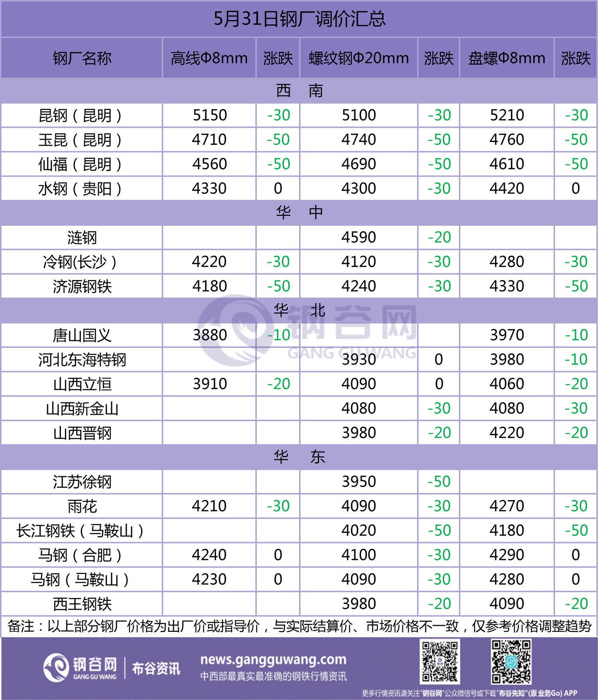Click the 3980 price in 西王钢铁 row
This screenshot has width=598, height=700.
click(359, 603)
